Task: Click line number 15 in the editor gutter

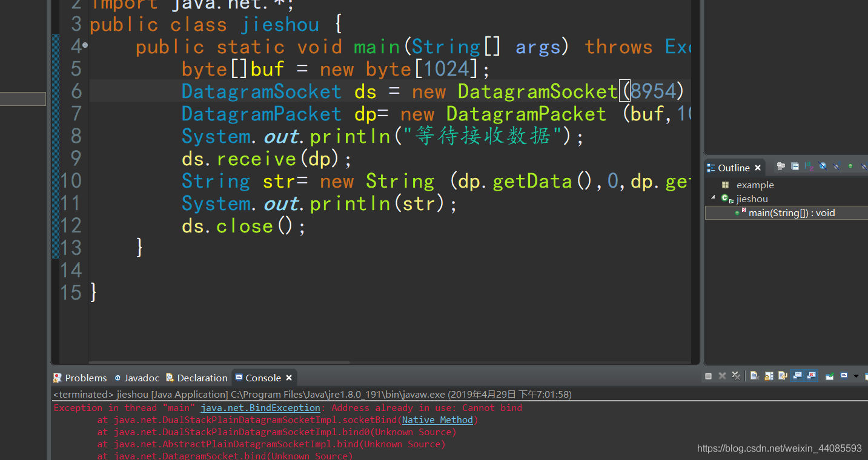Action: [x=71, y=293]
